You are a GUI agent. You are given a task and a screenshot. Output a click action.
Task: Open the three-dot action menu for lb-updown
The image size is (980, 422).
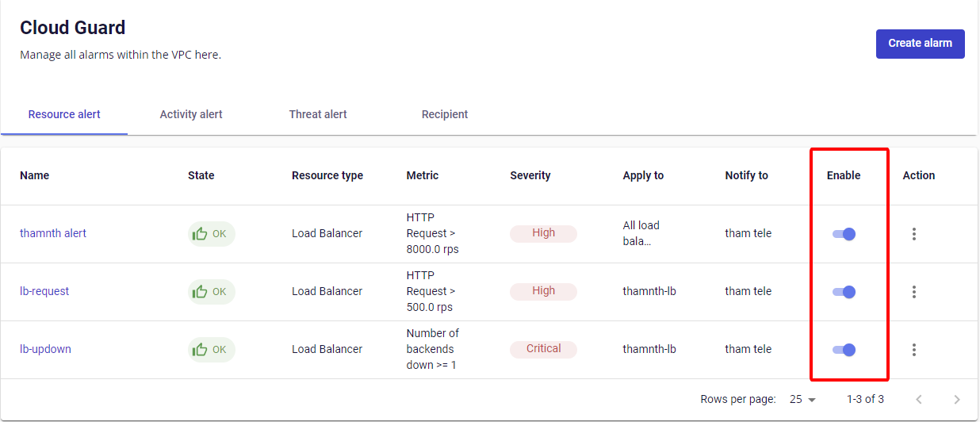coord(914,350)
